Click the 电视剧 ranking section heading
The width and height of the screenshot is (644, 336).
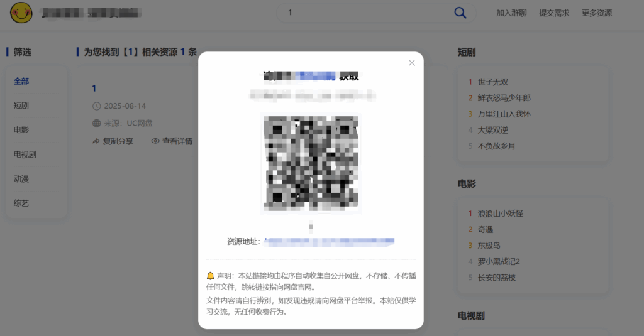click(471, 316)
